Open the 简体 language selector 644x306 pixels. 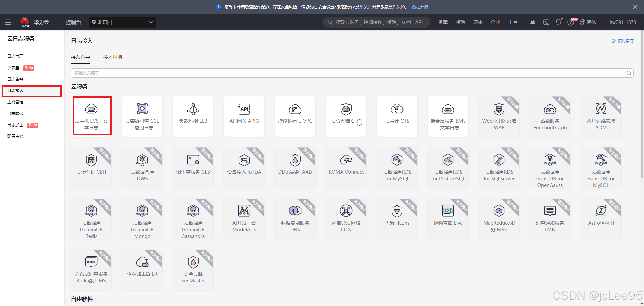point(588,22)
